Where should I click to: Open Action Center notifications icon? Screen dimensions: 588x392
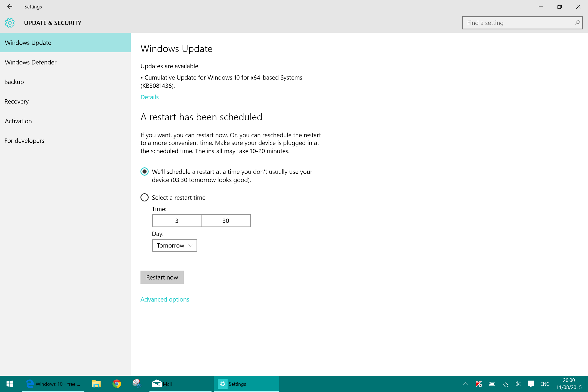(531, 384)
